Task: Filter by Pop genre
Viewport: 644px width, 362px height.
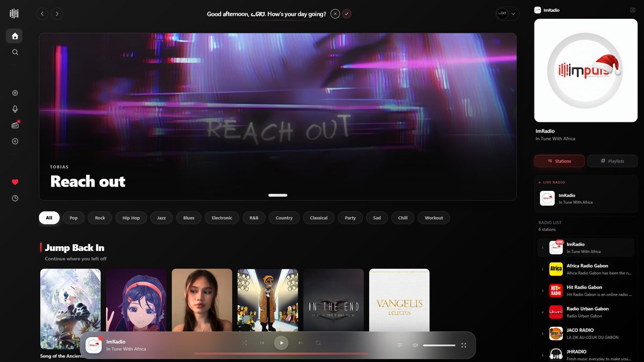Action: tap(74, 218)
